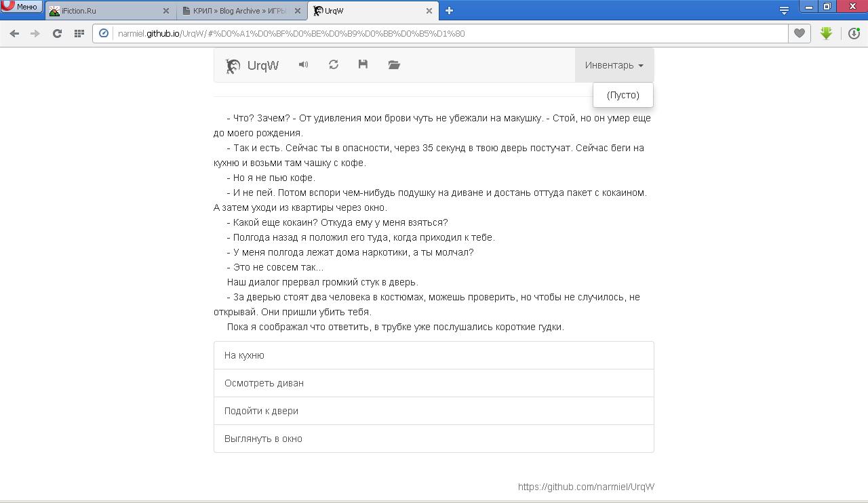Click the UrqW logo in the navbar

[x=252, y=65]
